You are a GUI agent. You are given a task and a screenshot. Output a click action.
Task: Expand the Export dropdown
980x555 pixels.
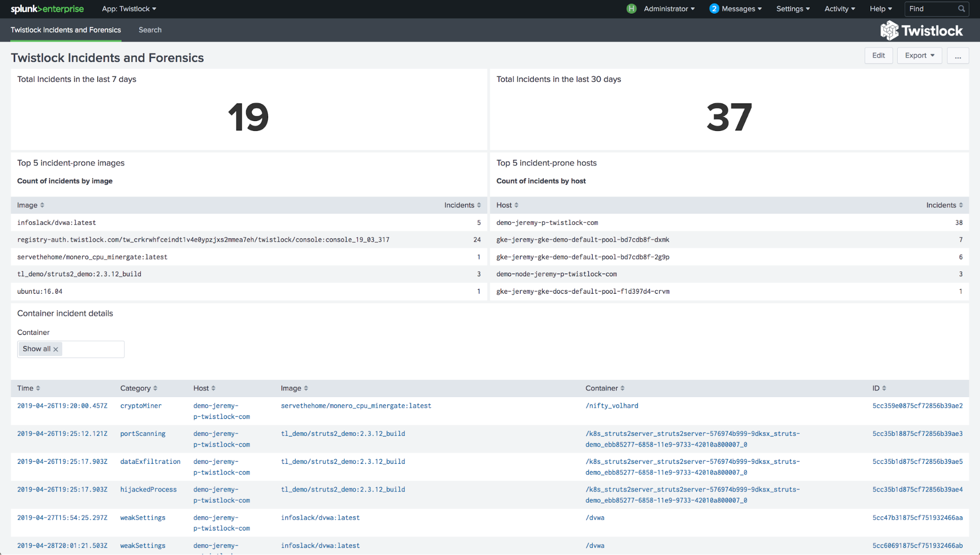click(919, 55)
